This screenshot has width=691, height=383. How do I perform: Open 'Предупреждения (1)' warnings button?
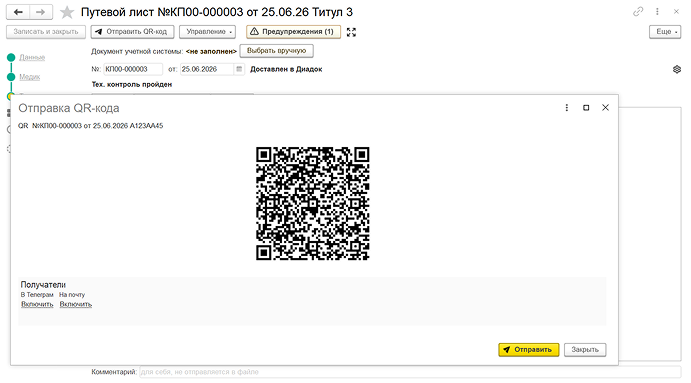point(293,32)
